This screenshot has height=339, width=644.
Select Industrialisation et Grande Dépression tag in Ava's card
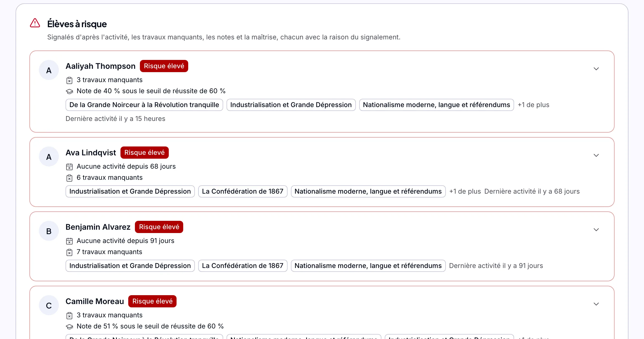click(x=130, y=191)
